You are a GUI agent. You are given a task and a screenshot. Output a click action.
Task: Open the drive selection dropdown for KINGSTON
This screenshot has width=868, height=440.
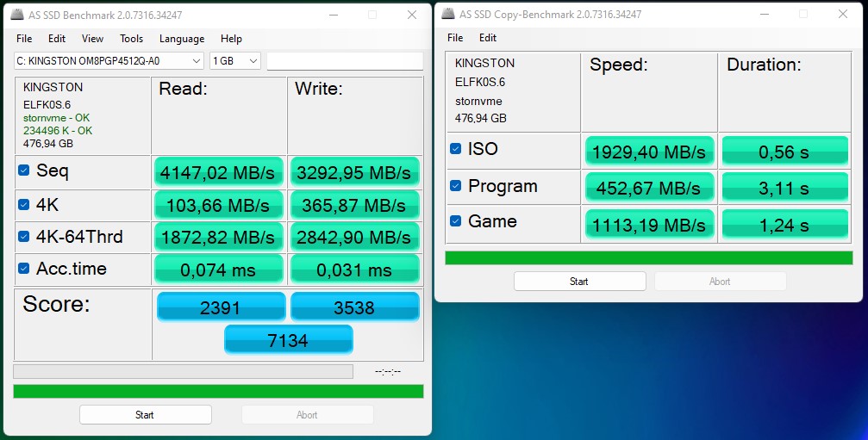pyautogui.click(x=195, y=60)
